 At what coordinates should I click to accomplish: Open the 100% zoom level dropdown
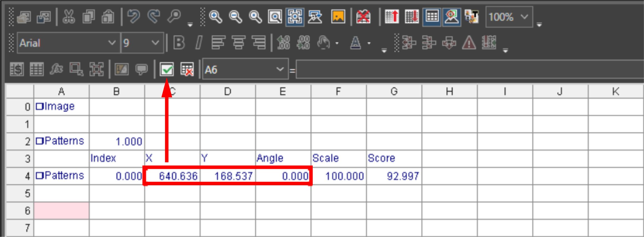click(524, 17)
